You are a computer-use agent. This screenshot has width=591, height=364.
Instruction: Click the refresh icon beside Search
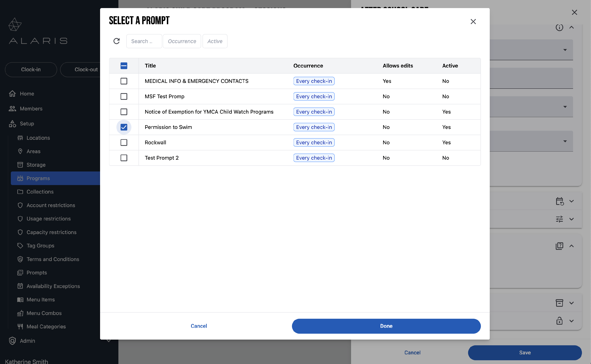117,41
